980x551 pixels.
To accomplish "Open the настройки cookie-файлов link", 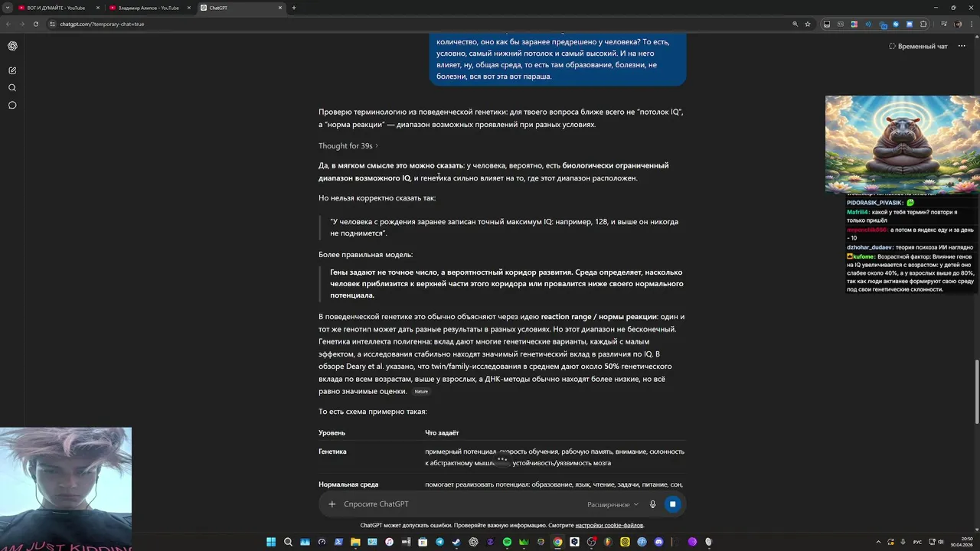I will click(x=609, y=525).
